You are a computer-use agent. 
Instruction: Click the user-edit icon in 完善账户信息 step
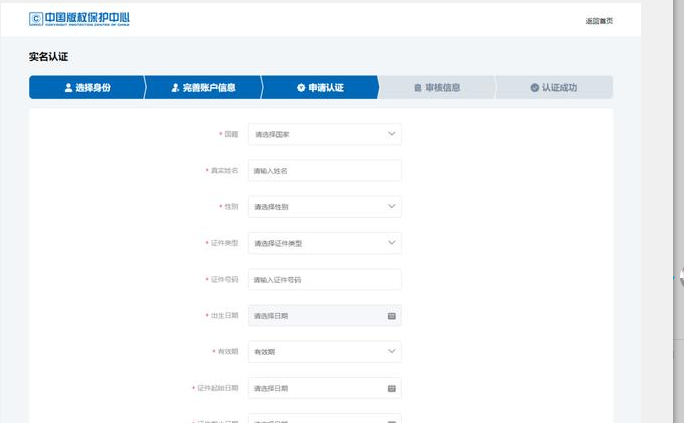coord(175,88)
